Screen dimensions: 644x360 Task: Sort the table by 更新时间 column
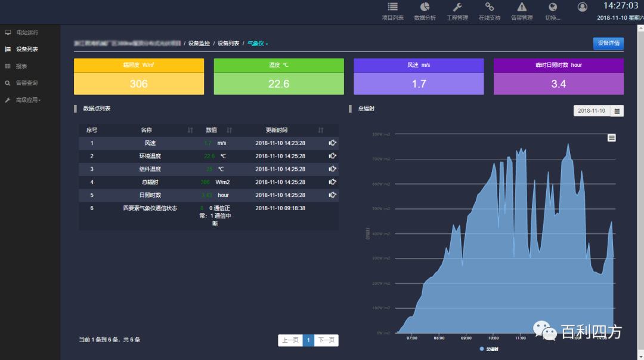(321, 130)
